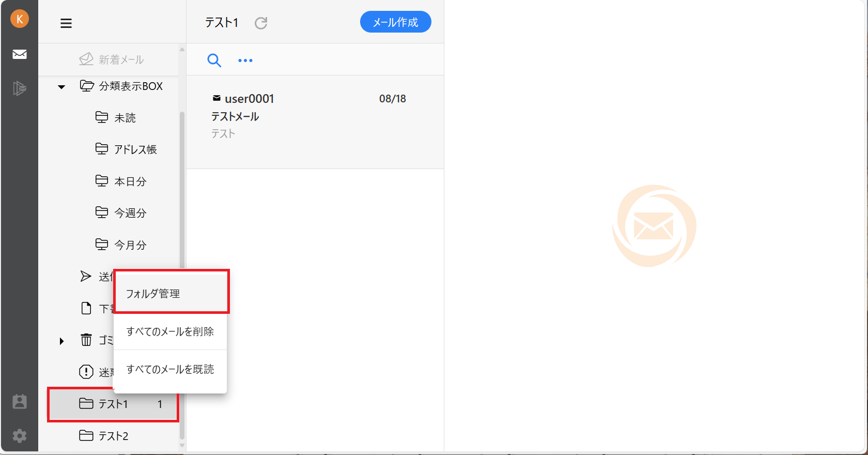Choose すべてのメールを削除 menu item
The height and width of the screenshot is (455, 868).
[171, 331]
